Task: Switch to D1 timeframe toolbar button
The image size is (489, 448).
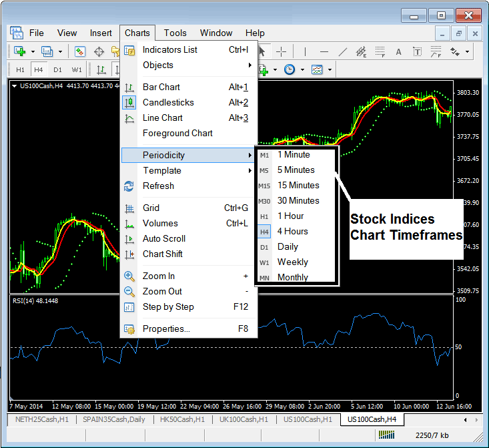Action: [57, 69]
